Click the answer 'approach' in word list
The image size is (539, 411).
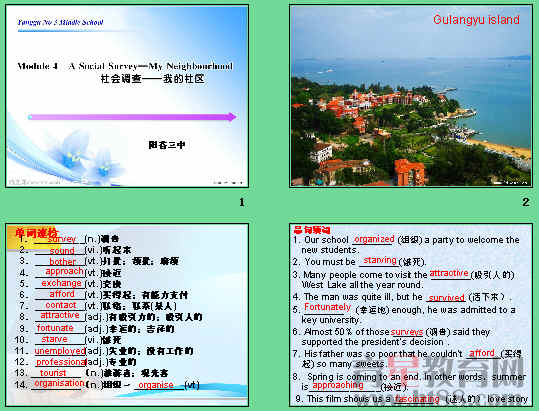click(65, 271)
